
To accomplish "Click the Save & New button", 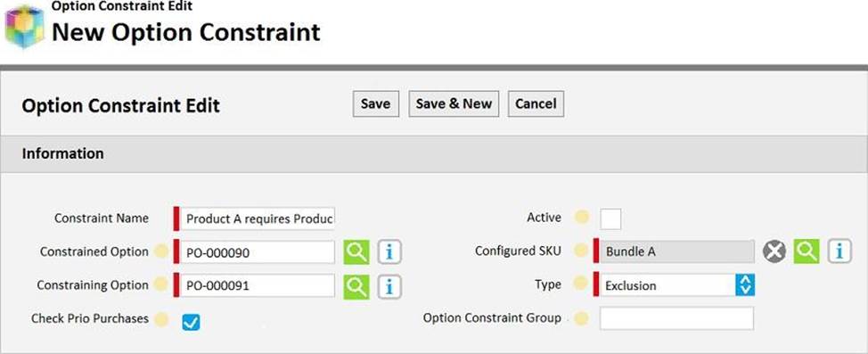I will (454, 103).
